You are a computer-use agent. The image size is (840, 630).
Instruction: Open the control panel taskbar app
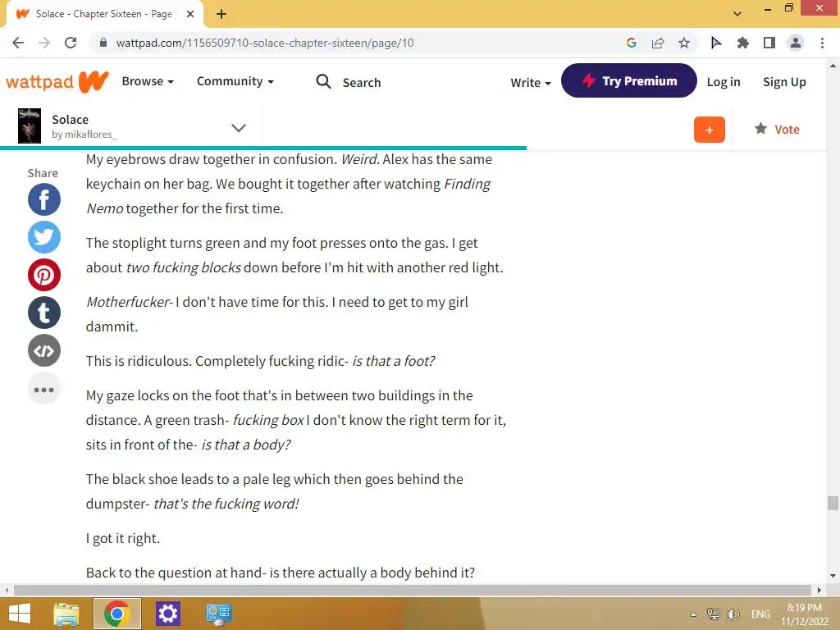click(218, 614)
